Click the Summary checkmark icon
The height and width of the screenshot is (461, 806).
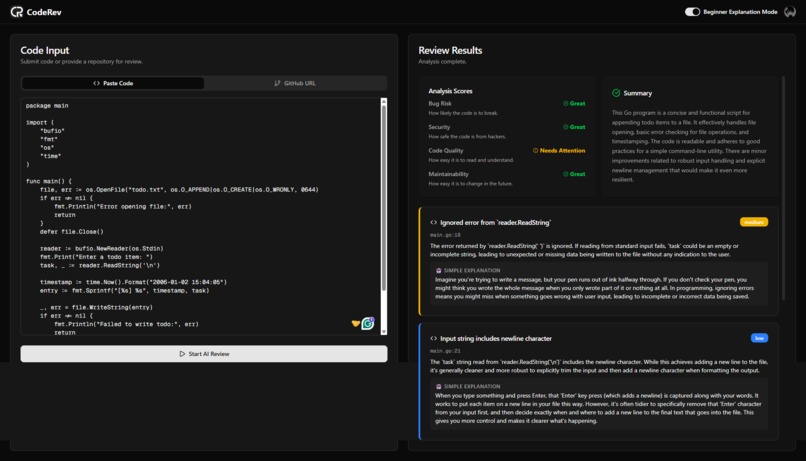pos(616,93)
